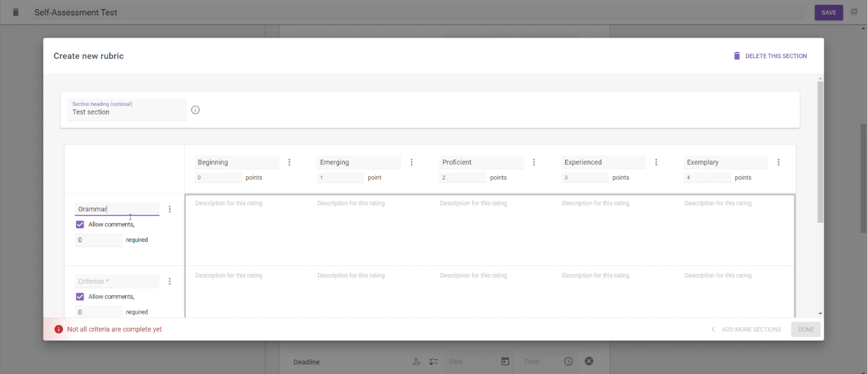Click Delete This Section
Image resolution: width=868 pixels, height=374 pixels.
770,56
